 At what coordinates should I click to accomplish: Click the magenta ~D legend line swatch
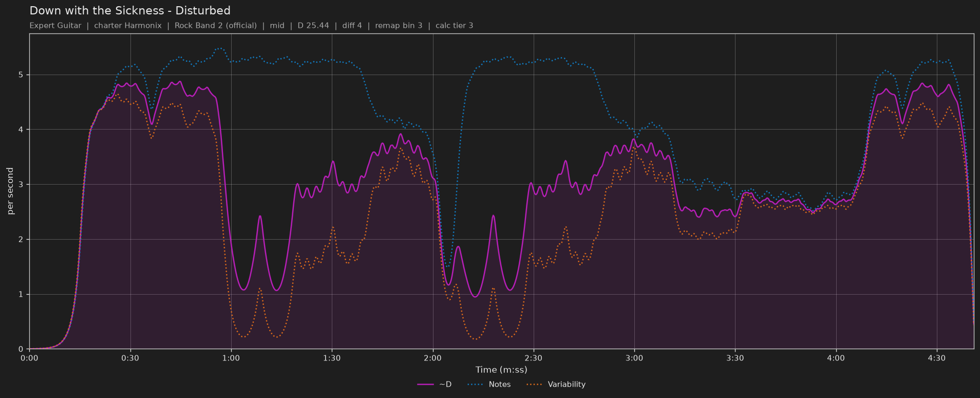point(426,385)
